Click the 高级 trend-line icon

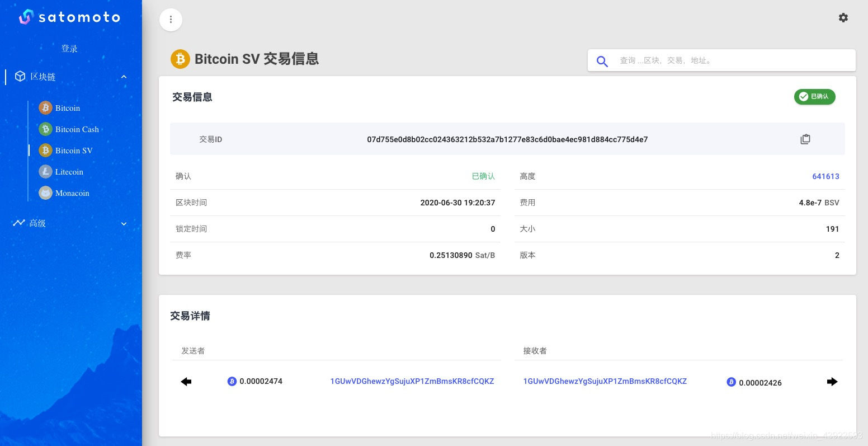pos(19,223)
